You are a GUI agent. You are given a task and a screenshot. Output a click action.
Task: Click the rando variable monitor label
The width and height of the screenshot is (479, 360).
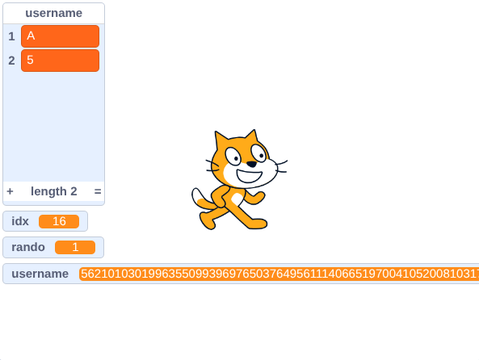click(x=28, y=247)
